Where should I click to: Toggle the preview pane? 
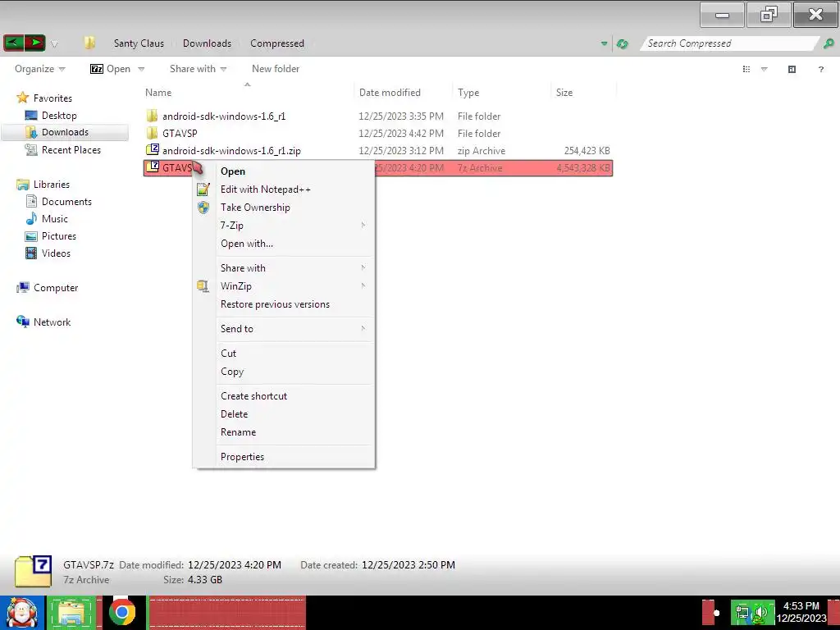click(792, 69)
